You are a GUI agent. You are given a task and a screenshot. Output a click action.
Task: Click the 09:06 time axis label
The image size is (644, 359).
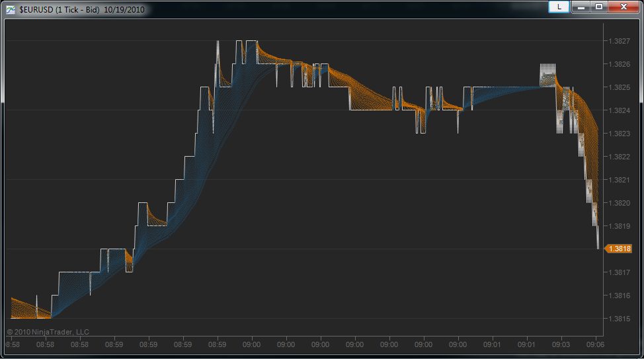[x=595, y=344]
